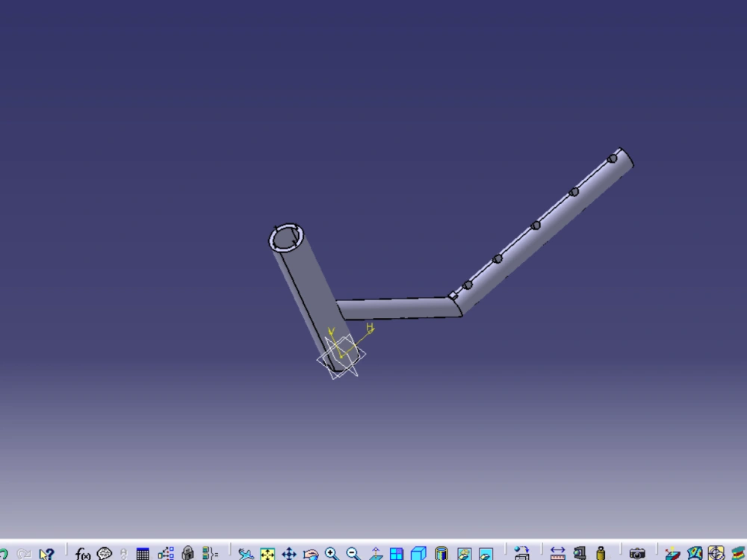The width and height of the screenshot is (747, 560).
Task: Select the Rotate hand tool
Action: (311, 554)
